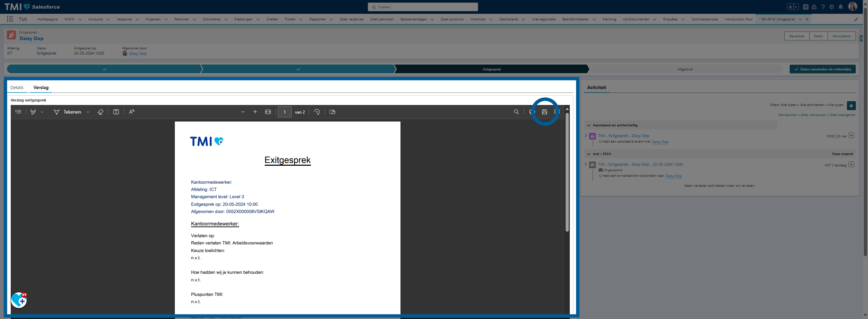Viewport: 868px width, 319px height.
Task: Select the eraser tool in the PDF toolbar
Action: [101, 112]
